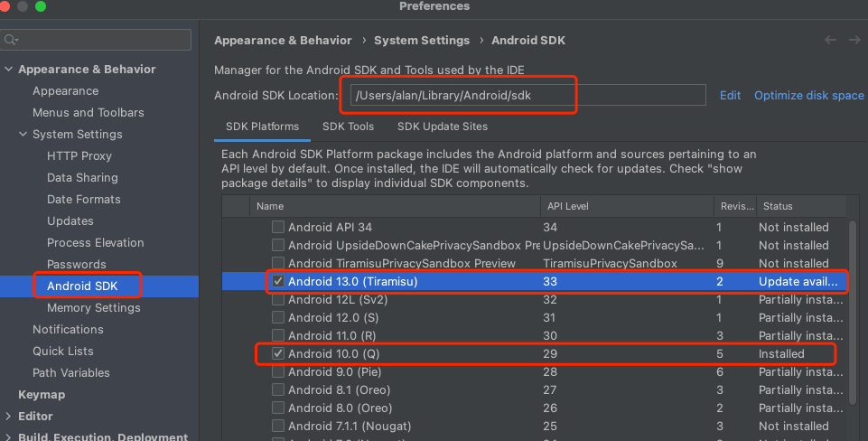Click the Edit link for SDK location
The height and width of the screenshot is (441, 868).
[730, 96]
